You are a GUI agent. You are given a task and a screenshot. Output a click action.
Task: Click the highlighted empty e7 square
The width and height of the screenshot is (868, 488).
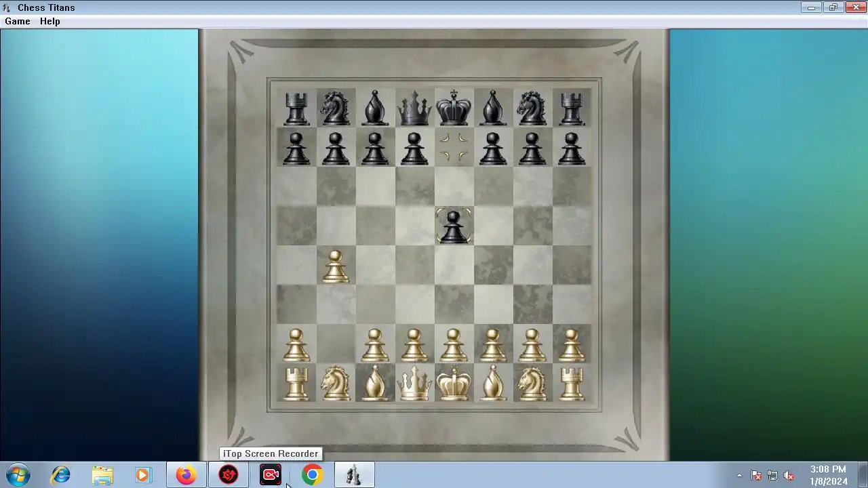pos(454,148)
